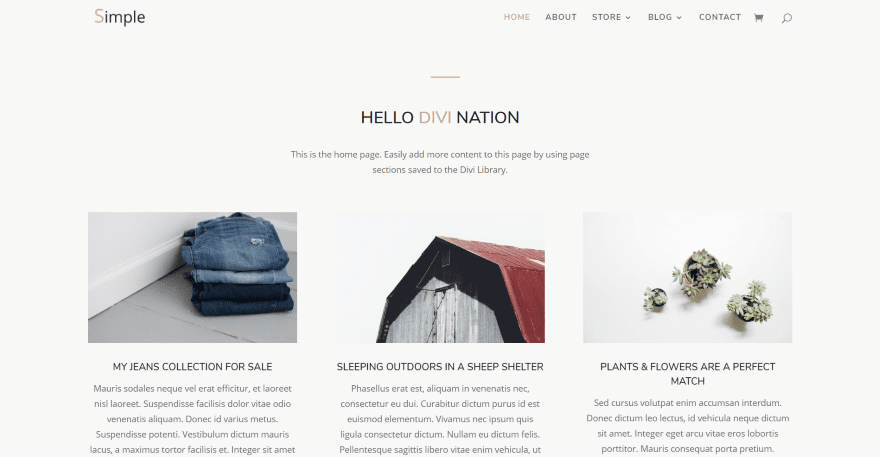Open 'Sleeping Outdoors In A Sheep Shelter' post
The height and width of the screenshot is (457, 880).
pyautogui.click(x=440, y=367)
